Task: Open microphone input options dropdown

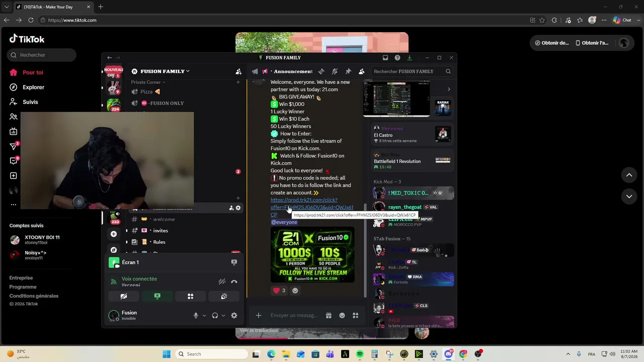Action: pos(204,315)
